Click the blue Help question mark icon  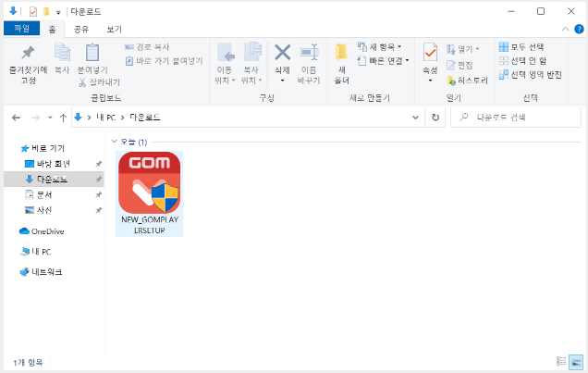579,29
